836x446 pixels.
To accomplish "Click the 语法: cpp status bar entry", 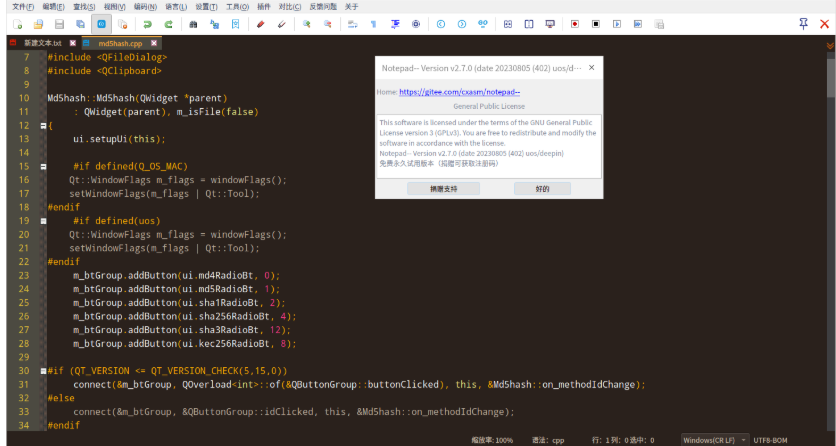I will click(548, 440).
